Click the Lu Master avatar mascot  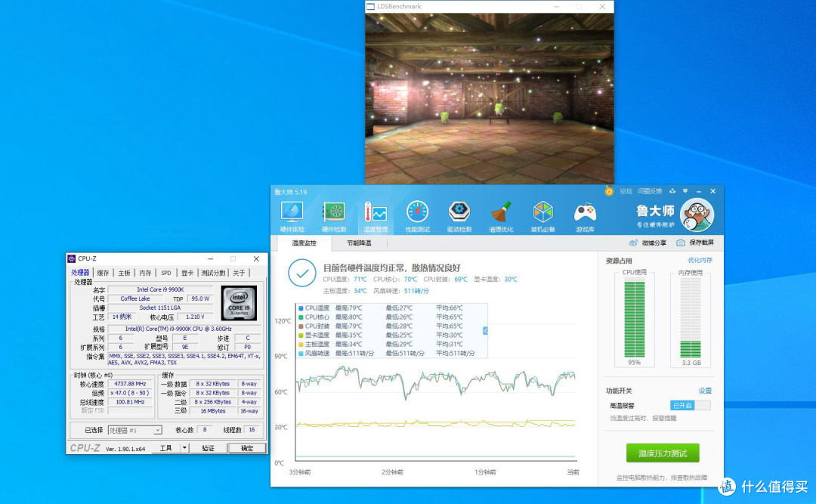(x=697, y=215)
